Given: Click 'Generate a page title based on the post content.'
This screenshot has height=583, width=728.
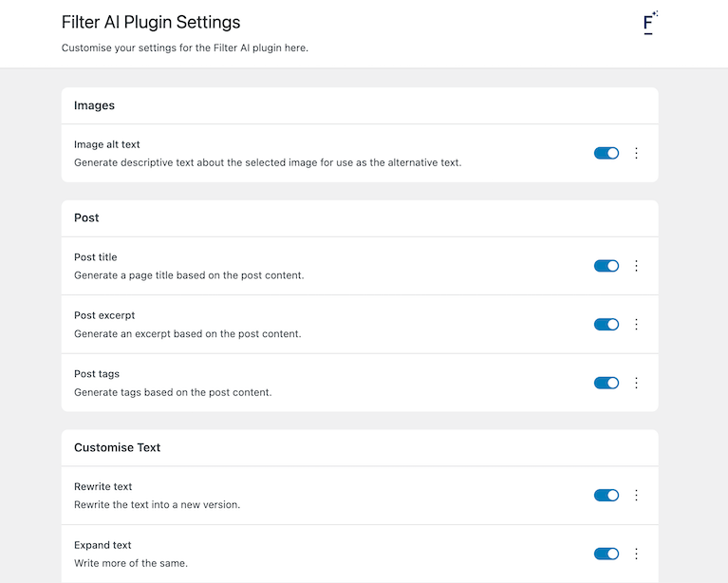Looking at the screenshot, I should click(x=189, y=275).
